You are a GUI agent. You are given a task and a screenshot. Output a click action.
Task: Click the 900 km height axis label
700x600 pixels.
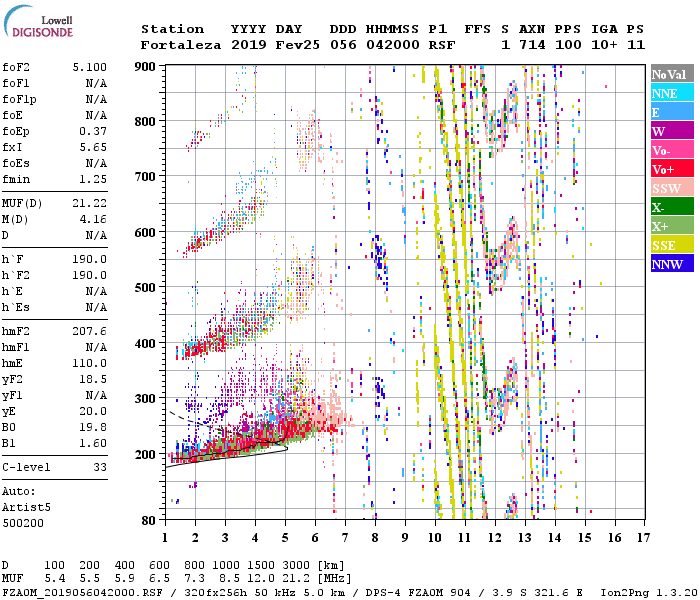point(145,67)
